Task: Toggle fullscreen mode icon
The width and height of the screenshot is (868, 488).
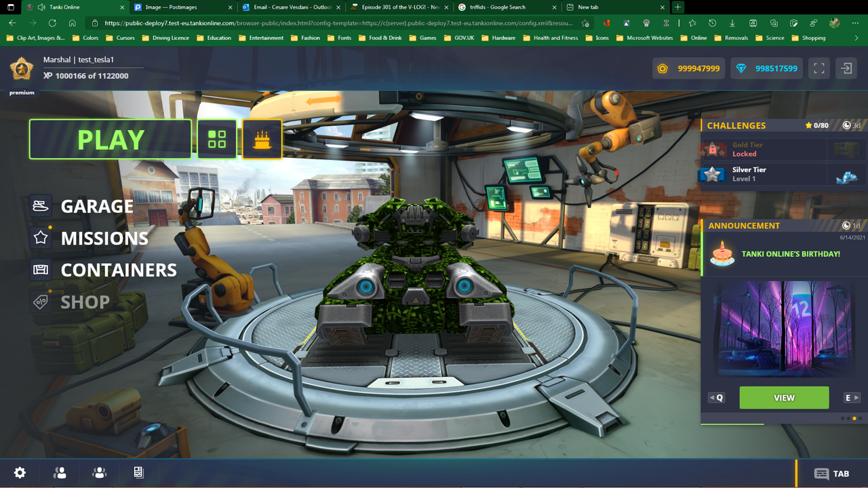Action: pos(819,68)
